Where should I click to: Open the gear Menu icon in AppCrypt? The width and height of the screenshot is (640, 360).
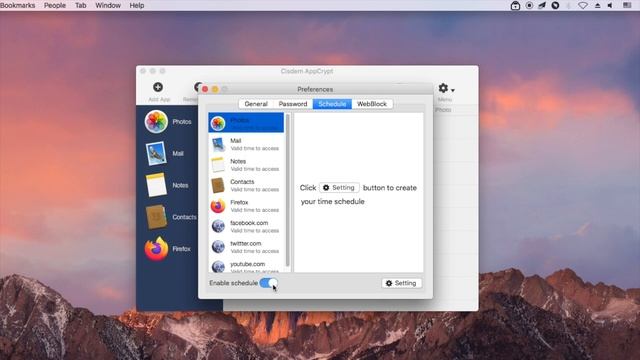[443, 88]
